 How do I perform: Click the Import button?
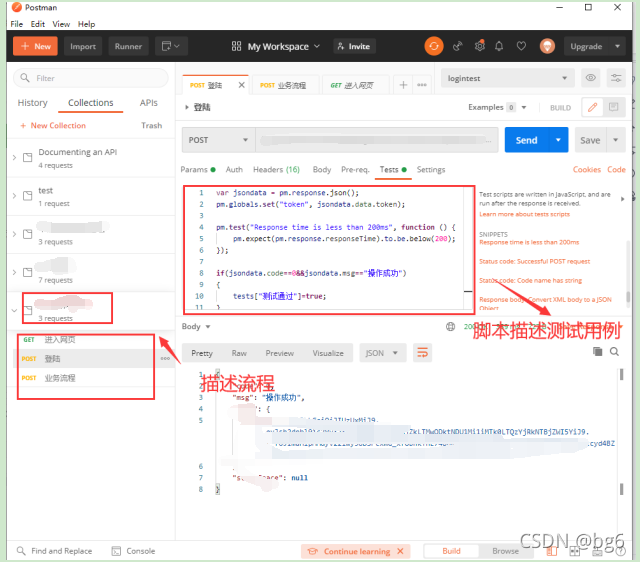point(83,46)
